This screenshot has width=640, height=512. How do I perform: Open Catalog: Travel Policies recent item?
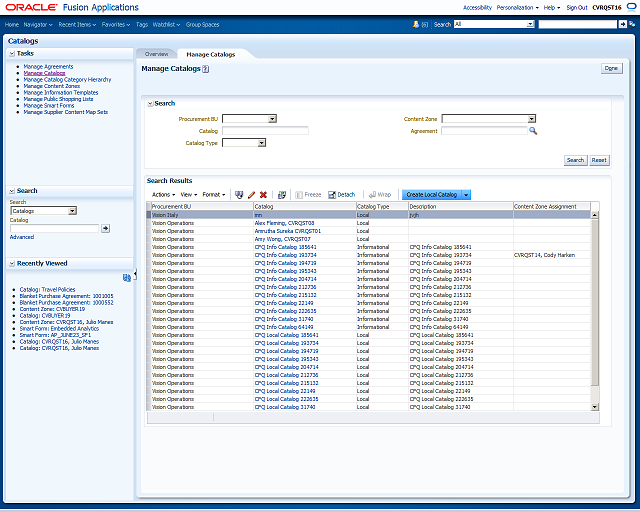[47, 289]
